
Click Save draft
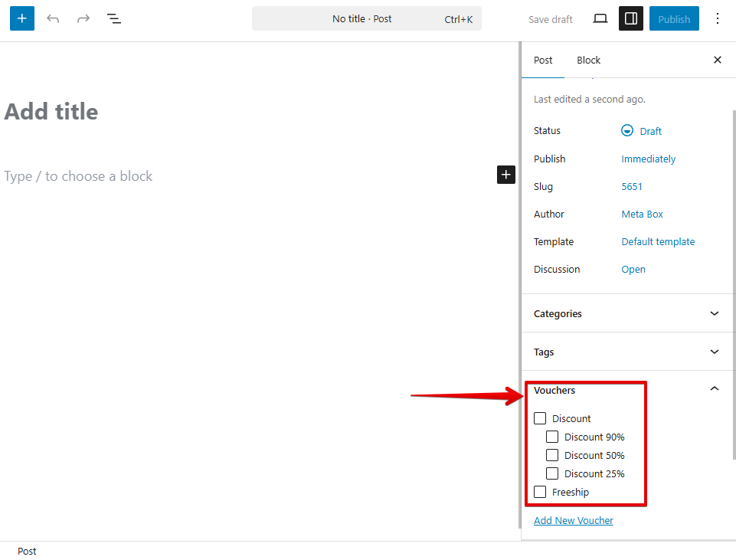click(x=550, y=18)
